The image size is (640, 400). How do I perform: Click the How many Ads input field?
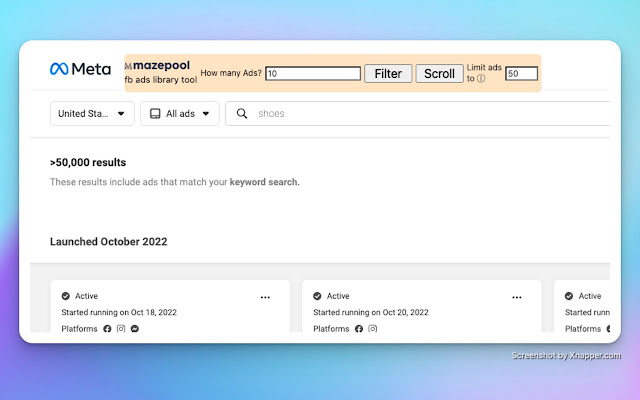(x=313, y=73)
